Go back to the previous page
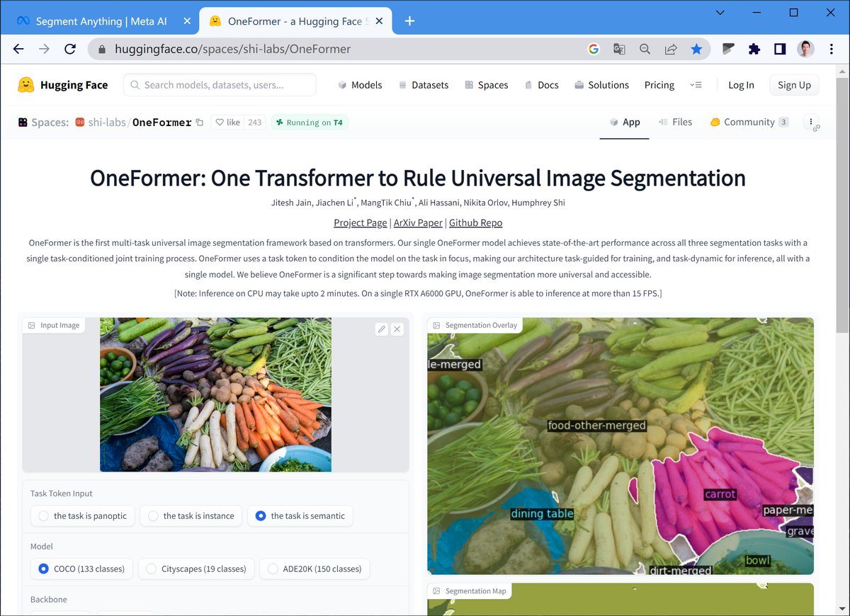The height and width of the screenshot is (616, 850). (18, 49)
